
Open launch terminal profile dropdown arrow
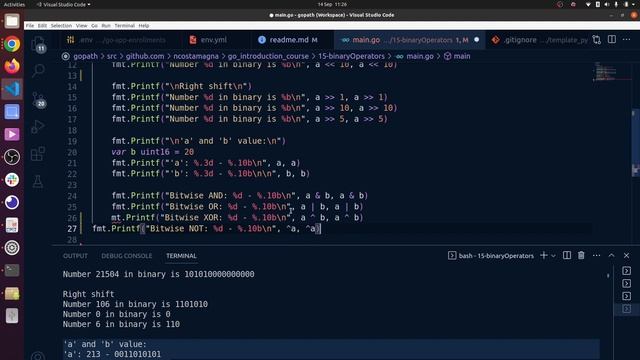click(x=553, y=256)
